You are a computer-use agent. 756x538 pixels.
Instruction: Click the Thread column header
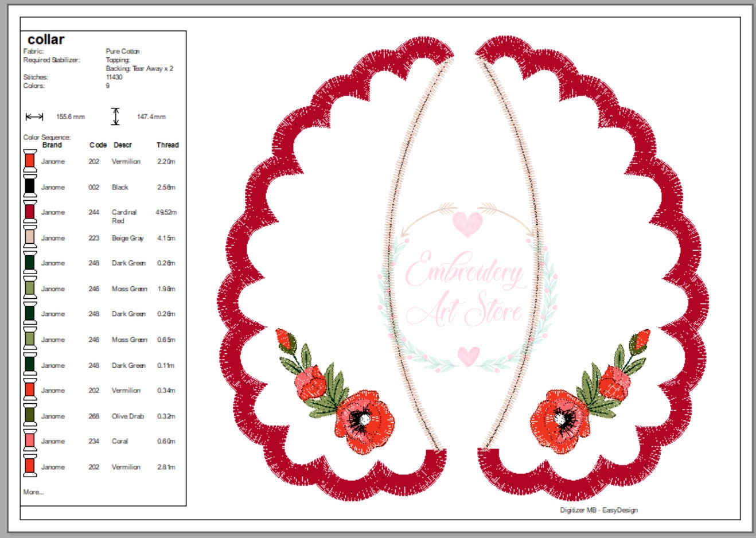pyautogui.click(x=169, y=145)
